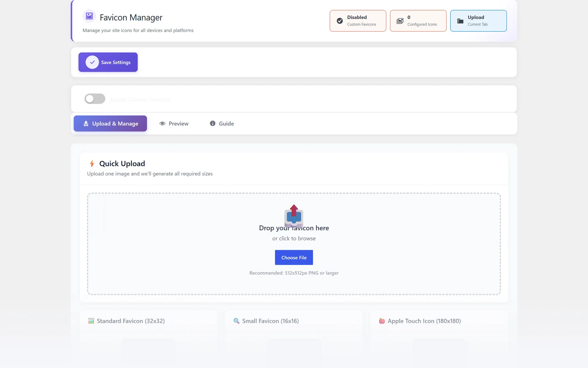Viewport: 588px width, 368px height.
Task: Click the Quick Upload heading
Action: 122,164
